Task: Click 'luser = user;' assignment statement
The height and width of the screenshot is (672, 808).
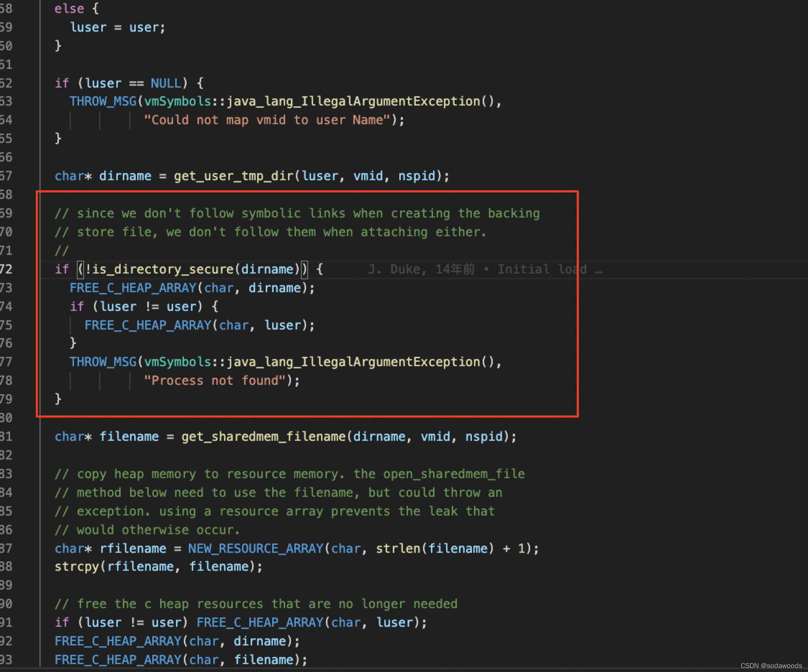Action: [117, 28]
